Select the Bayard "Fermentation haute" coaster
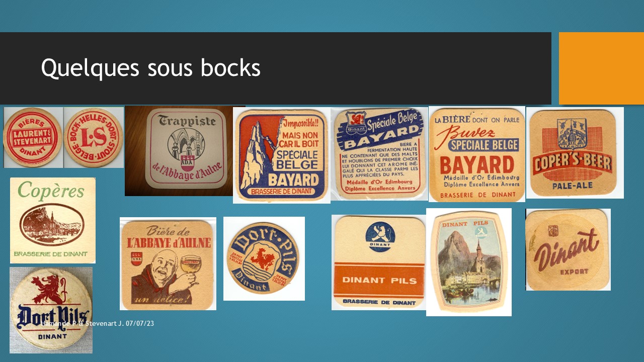Image resolution: width=644 pixels, height=362 pixels. click(x=379, y=154)
